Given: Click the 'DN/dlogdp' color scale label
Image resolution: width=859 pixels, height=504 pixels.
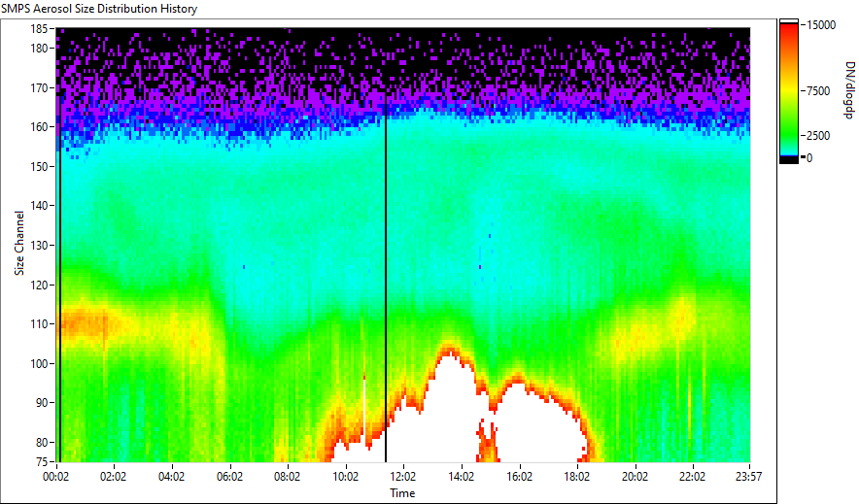Looking at the screenshot, I should (x=848, y=89).
